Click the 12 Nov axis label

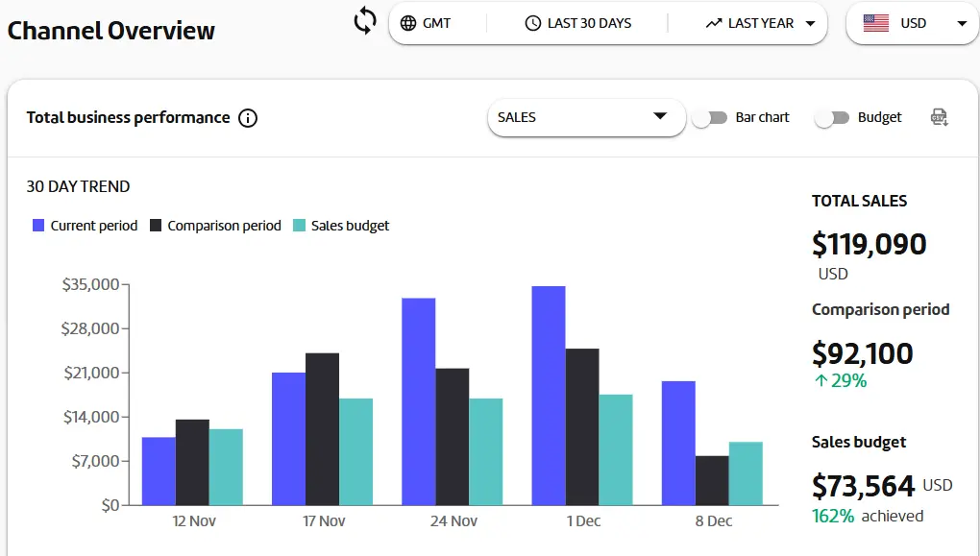[x=194, y=521]
